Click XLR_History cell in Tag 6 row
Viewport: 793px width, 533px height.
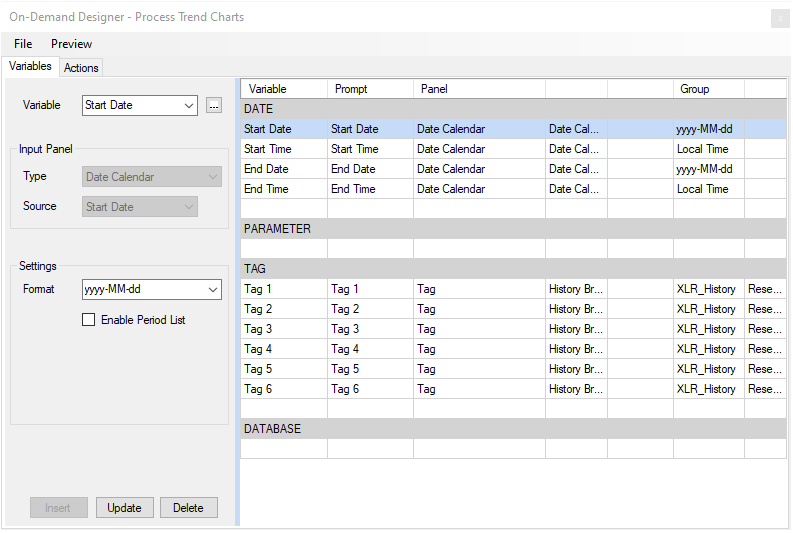709,389
